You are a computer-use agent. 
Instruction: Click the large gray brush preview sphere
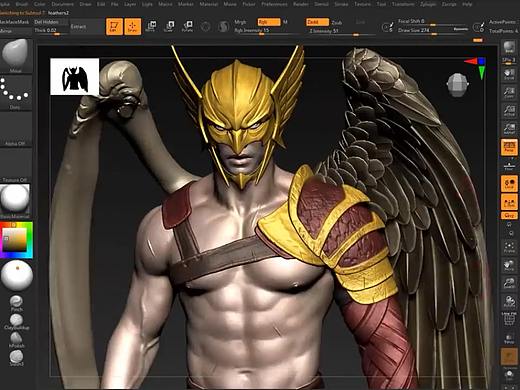click(x=17, y=275)
